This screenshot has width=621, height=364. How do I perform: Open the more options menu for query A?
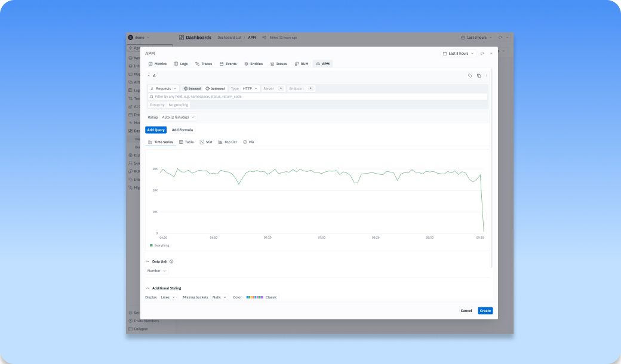coord(486,76)
